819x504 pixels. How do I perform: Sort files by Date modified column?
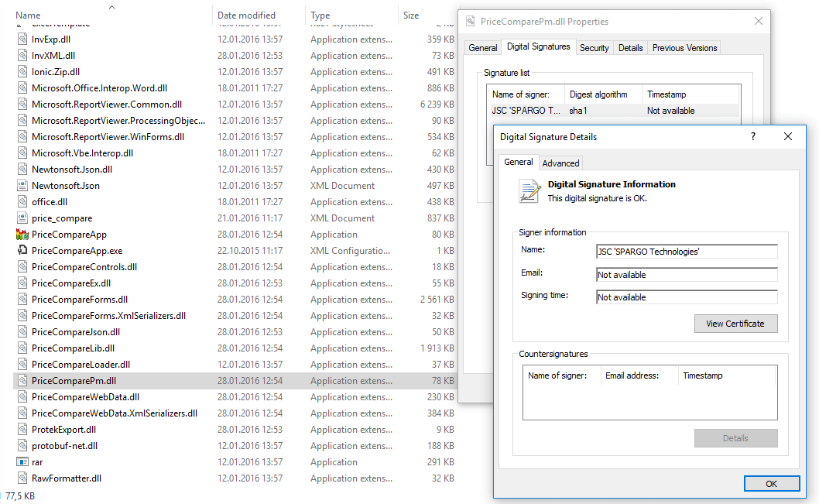pyautogui.click(x=246, y=15)
